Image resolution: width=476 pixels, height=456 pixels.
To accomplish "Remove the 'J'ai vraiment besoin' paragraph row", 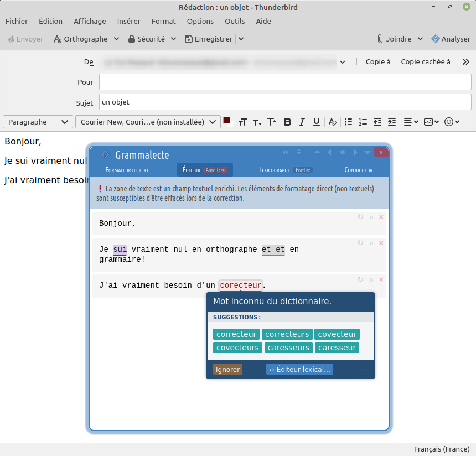I will (x=381, y=279).
